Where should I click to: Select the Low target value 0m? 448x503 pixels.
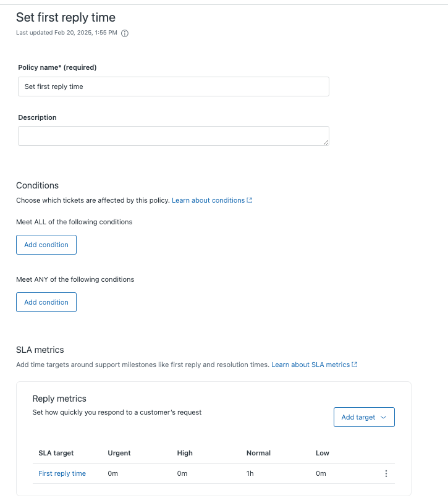319,473
